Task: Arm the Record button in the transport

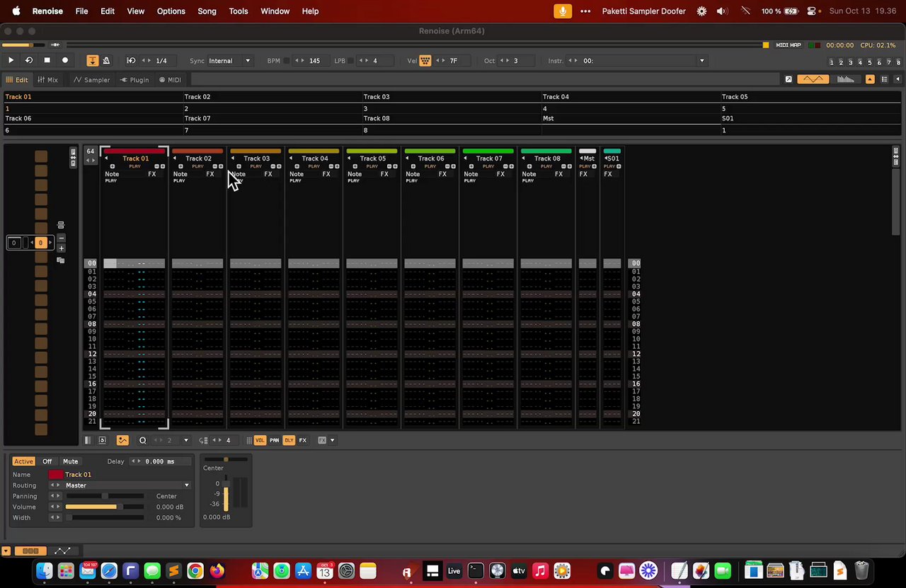Action: pos(65,61)
